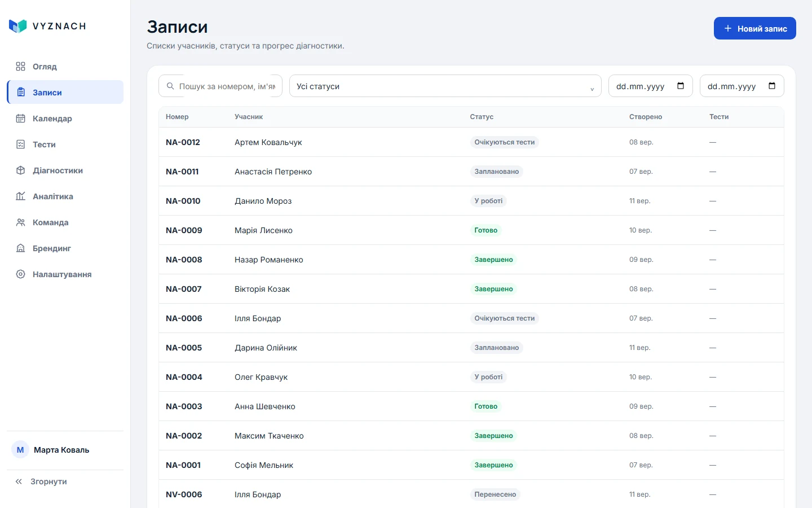Select participant Максим Ткаченко
This screenshot has width=812, height=508.
click(269, 436)
